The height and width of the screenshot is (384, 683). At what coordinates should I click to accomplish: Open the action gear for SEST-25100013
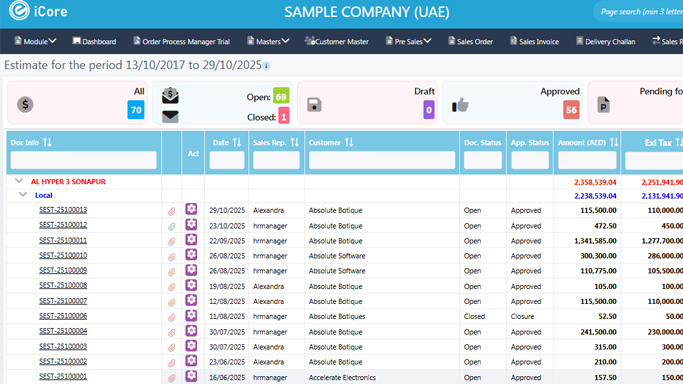(191, 209)
